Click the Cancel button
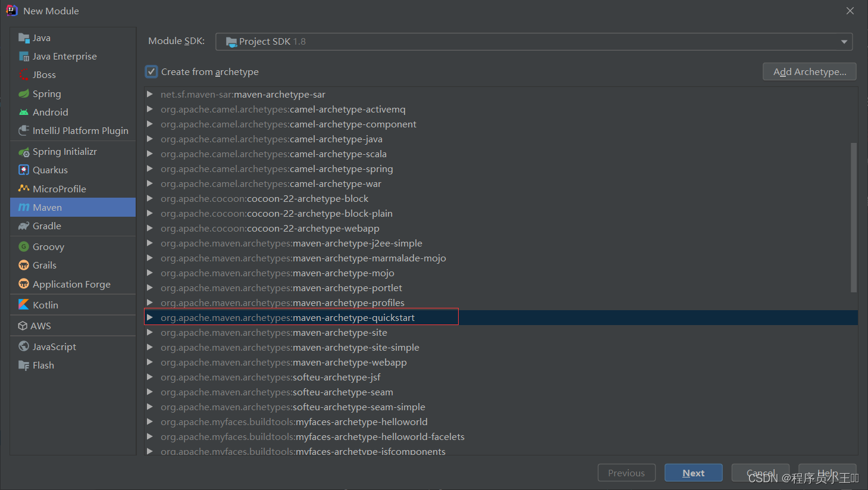Image resolution: width=868 pixels, height=490 pixels. [x=760, y=473]
